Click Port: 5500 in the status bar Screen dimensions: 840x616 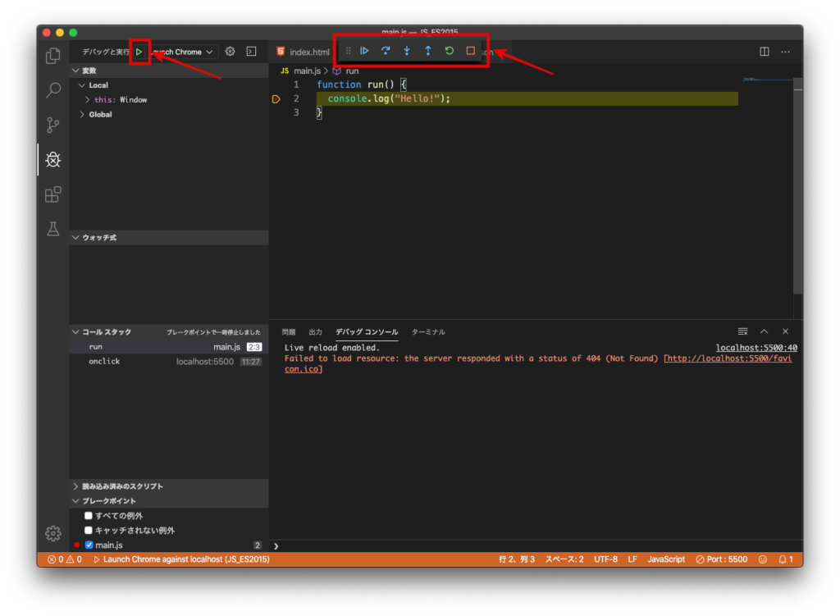click(722, 559)
